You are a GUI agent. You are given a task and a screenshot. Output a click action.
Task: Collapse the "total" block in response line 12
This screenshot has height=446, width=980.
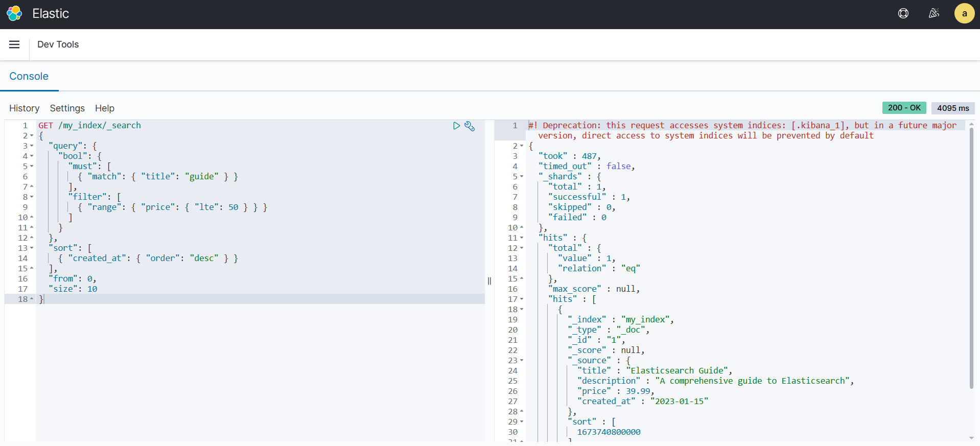(522, 248)
